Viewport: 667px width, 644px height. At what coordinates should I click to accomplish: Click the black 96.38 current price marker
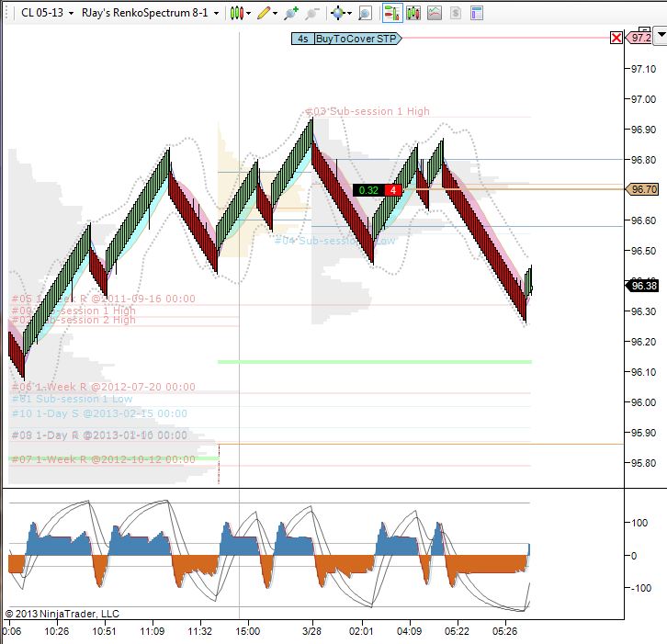click(x=642, y=286)
